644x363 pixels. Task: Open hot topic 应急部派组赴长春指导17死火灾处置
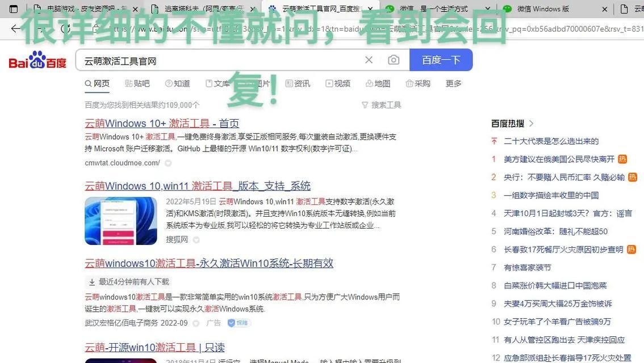tap(567, 358)
